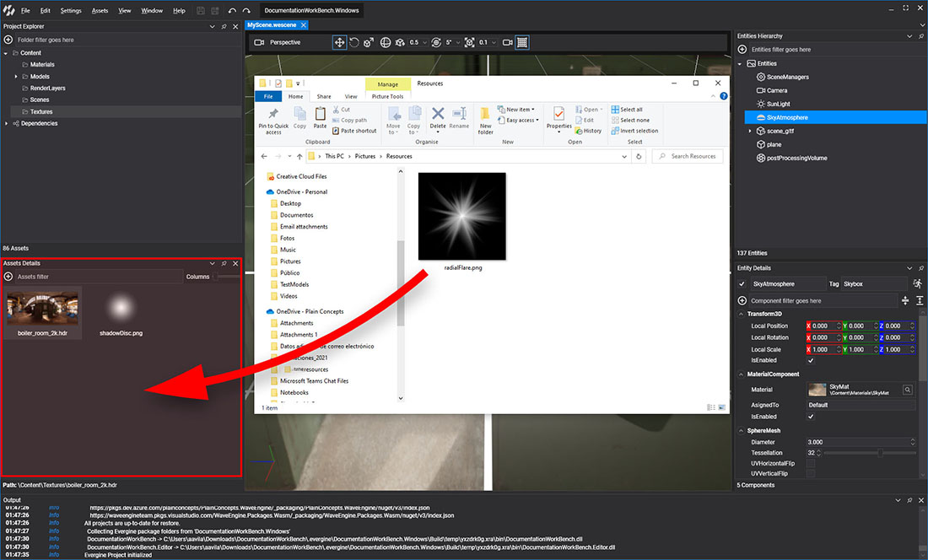Screen dimensions: 928x560
Task: Open the Assets menu
Action: point(100,11)
